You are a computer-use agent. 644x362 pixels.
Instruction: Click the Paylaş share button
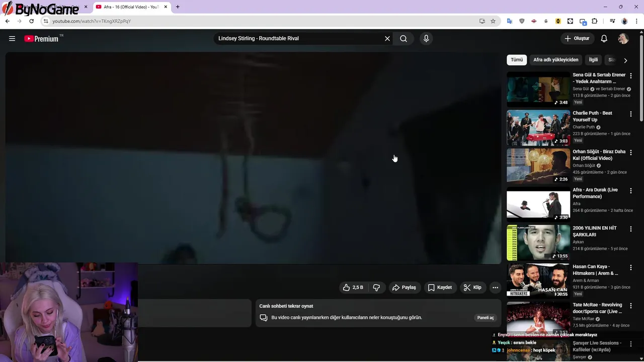[x=404, y=288]
